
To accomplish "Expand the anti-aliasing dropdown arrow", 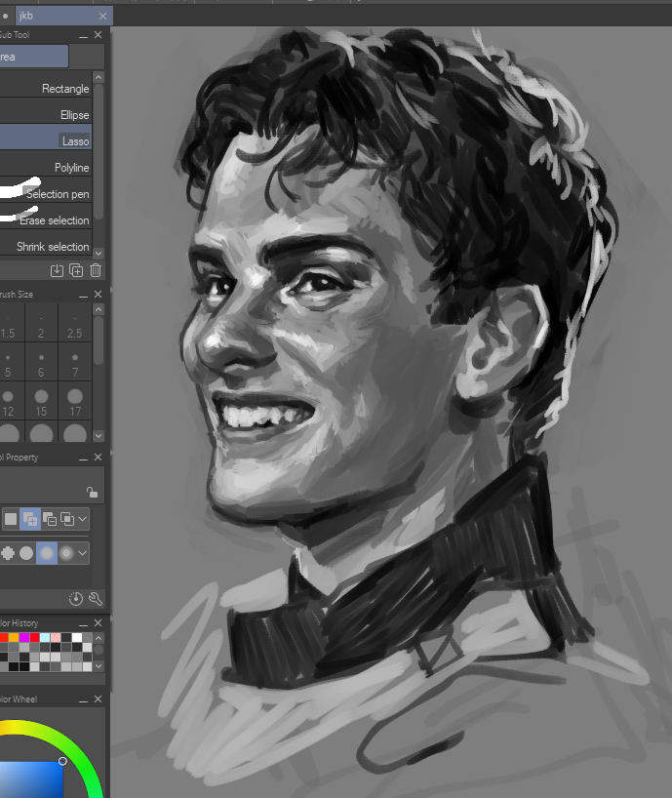I will point(82,553).
